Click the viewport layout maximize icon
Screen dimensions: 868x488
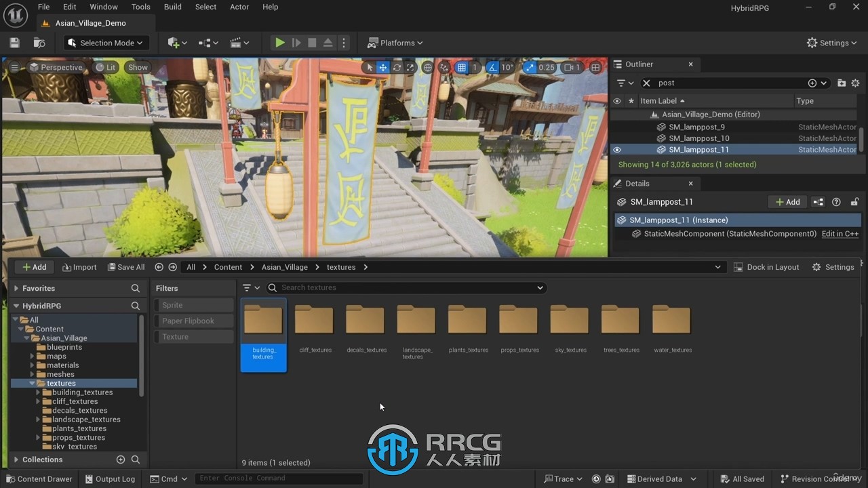(x=595, y=67)
